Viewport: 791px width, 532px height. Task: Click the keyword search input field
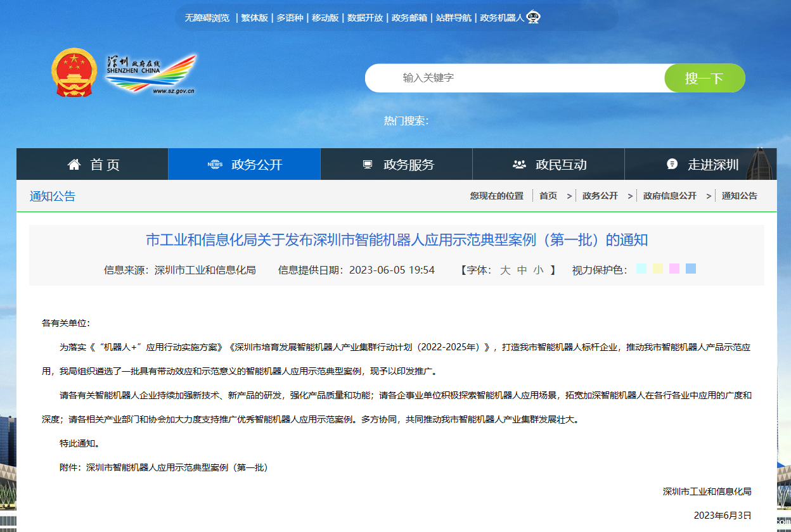click(507, 77)
